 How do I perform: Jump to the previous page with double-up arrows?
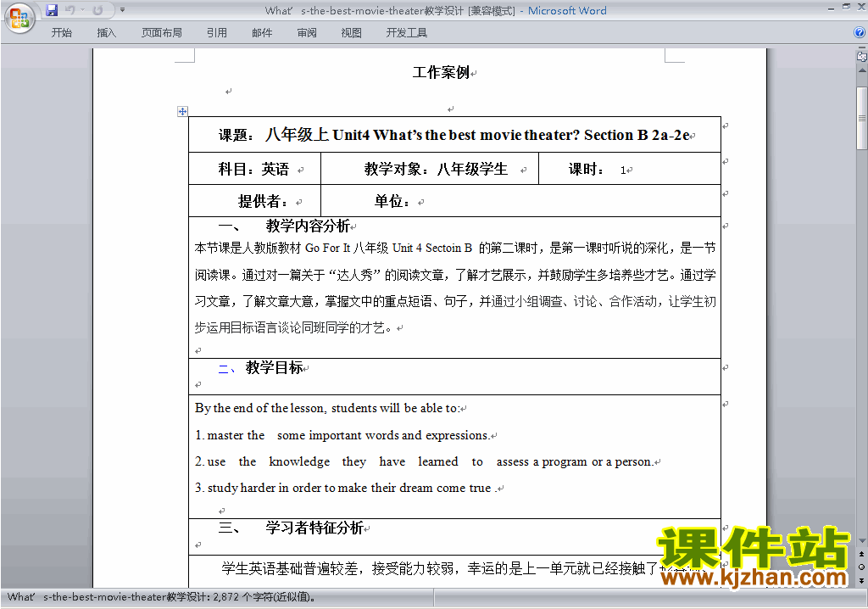(861, 554)
